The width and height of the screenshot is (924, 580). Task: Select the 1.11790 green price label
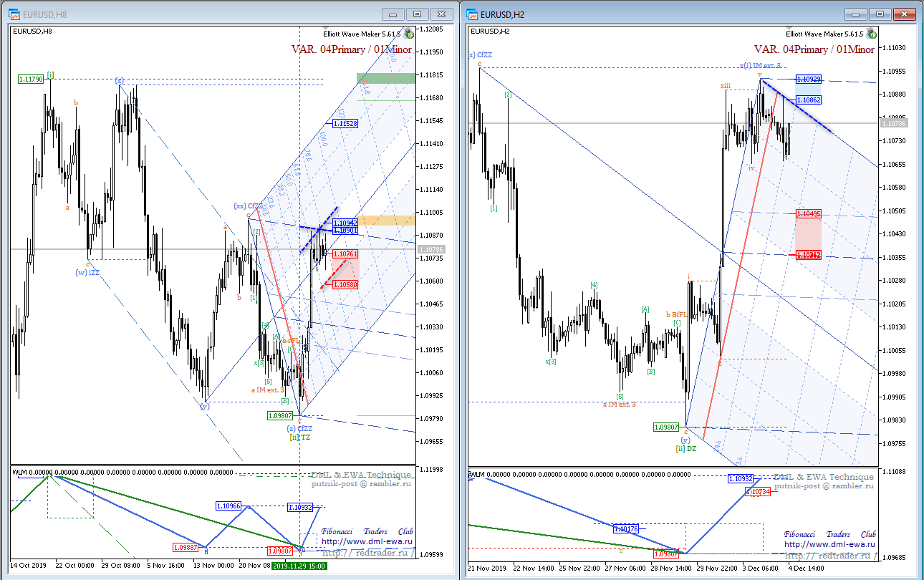(31, 79)
